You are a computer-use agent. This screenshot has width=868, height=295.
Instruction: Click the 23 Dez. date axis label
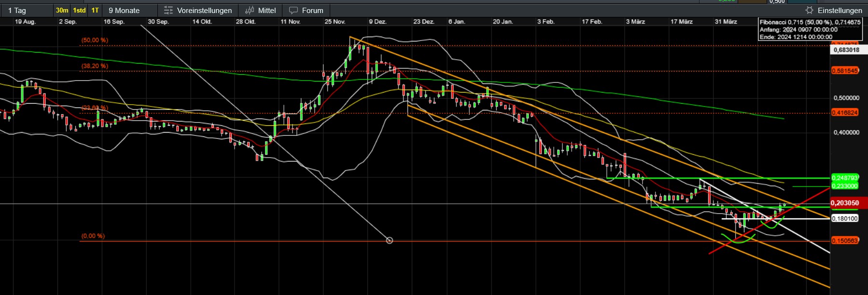click(x=424, y=22)
